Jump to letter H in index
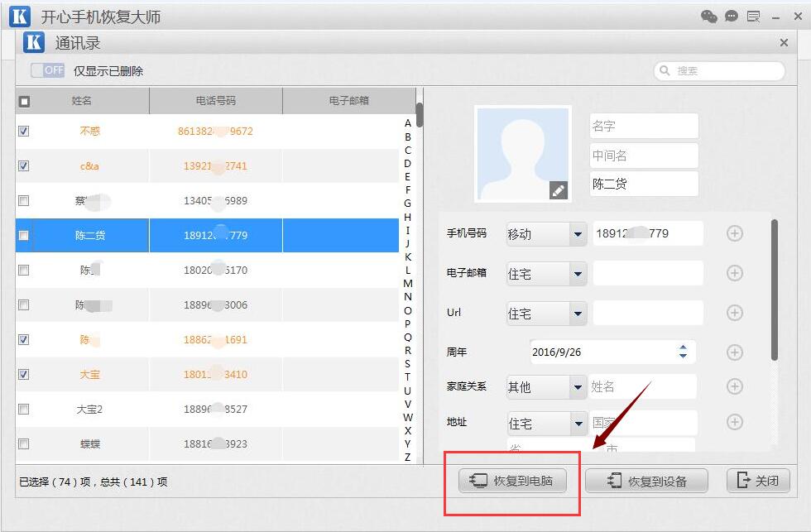Image resolution: width=811 pixels, height=532 pixels. [x=407, y=217]
